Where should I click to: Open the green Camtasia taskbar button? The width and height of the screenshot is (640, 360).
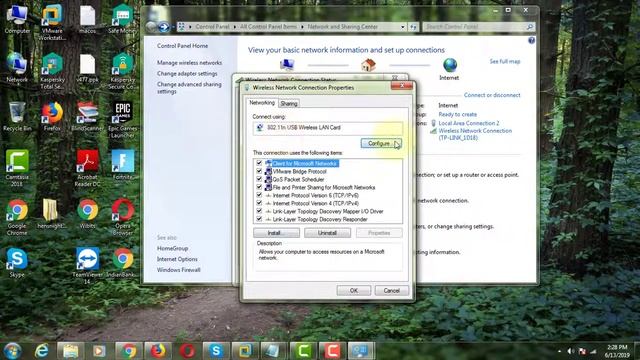click(303, 351)
